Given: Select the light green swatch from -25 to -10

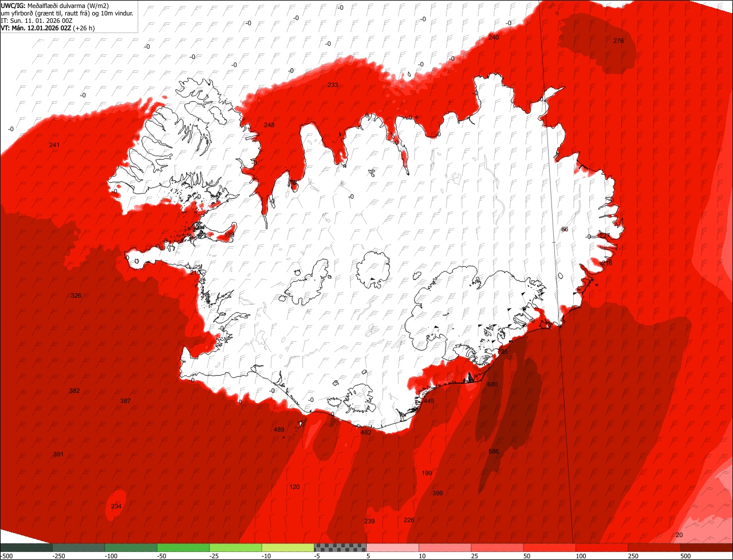Looking at the screenshot, I should coord(235,547).
